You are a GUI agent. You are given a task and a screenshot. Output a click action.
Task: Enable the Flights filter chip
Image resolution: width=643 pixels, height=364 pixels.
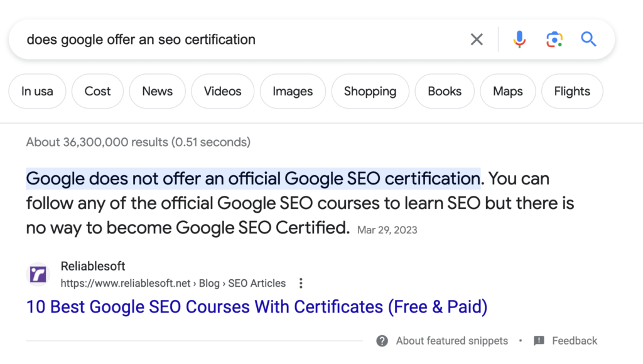coord(571,91)
